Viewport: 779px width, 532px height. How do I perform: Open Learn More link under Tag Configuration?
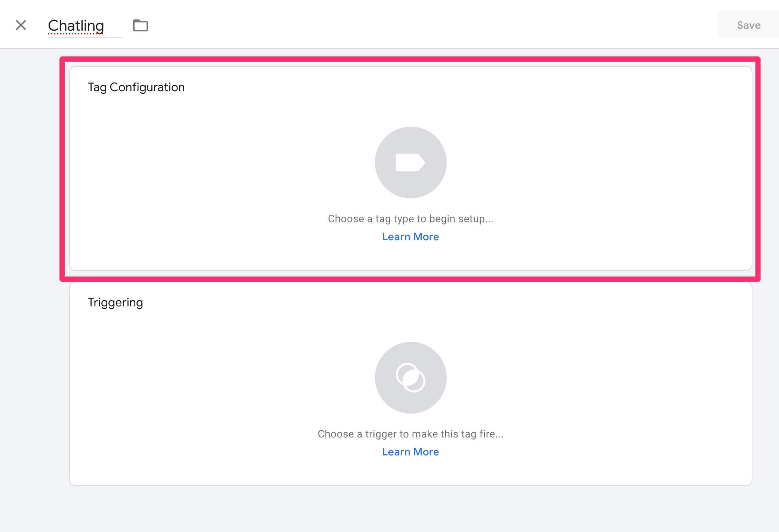[410, 237]
